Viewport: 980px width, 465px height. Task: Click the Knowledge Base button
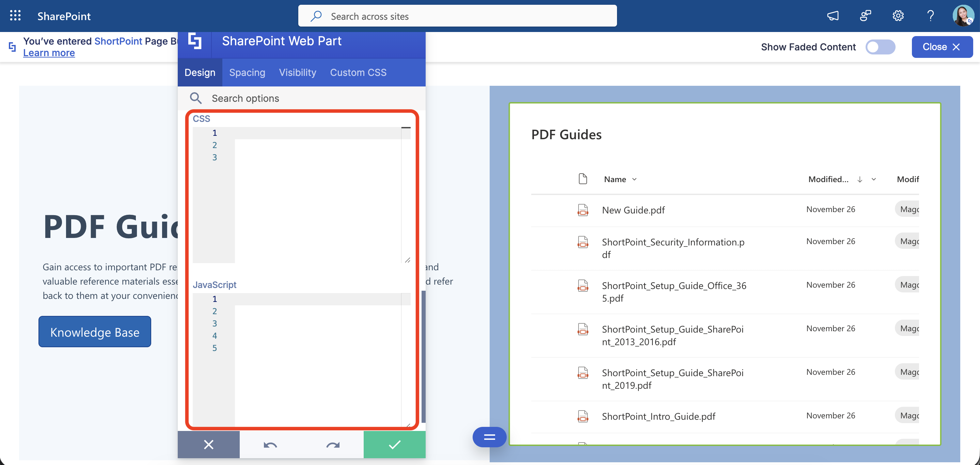pyautogui.click(x=95, y=332)
